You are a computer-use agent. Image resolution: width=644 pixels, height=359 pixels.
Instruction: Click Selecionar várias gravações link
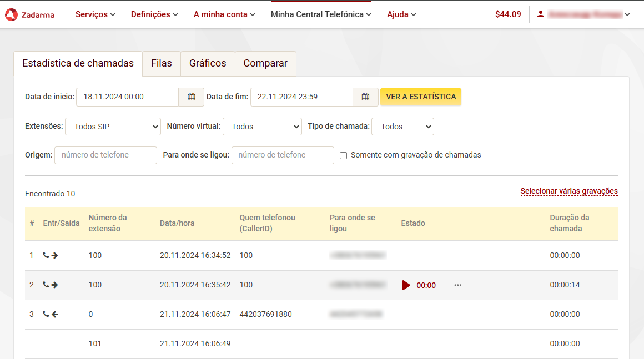569,191
